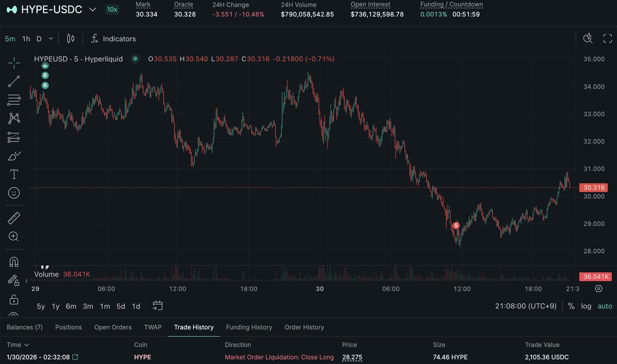617x364 pixels.
Task: Select the trend line drawing tool
Action: point(14,81)
